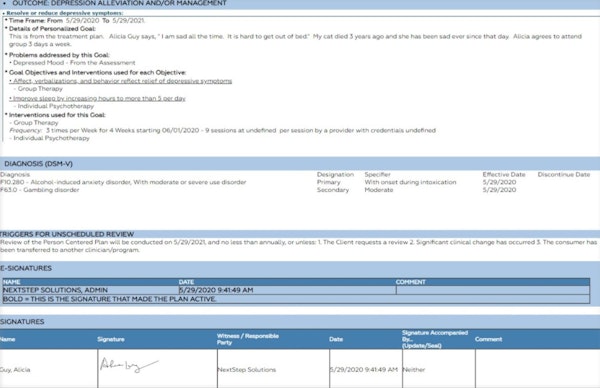Open the 'Affect, verbalizations, and behavior' objective link
Screen dimensions: 600x388
pyautogui.click(x=121, y=81)
